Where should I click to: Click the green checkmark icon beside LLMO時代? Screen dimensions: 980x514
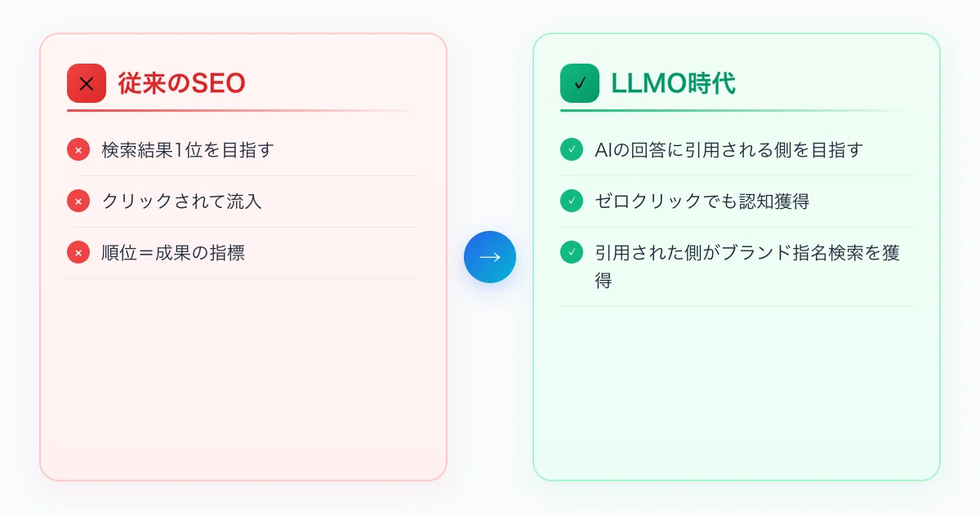[x=580, y=83]
